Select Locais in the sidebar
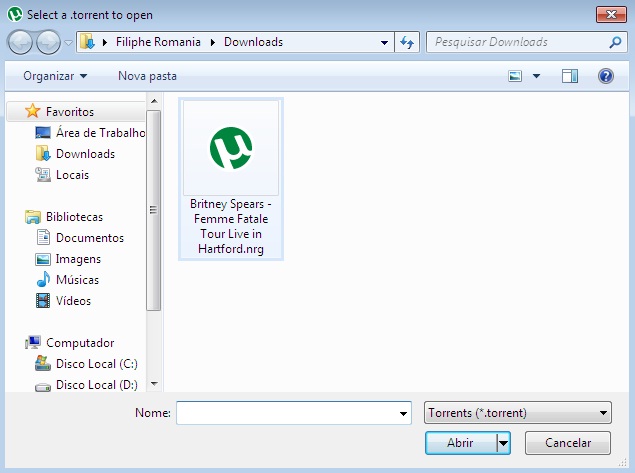635x473 pixels. 72,175
